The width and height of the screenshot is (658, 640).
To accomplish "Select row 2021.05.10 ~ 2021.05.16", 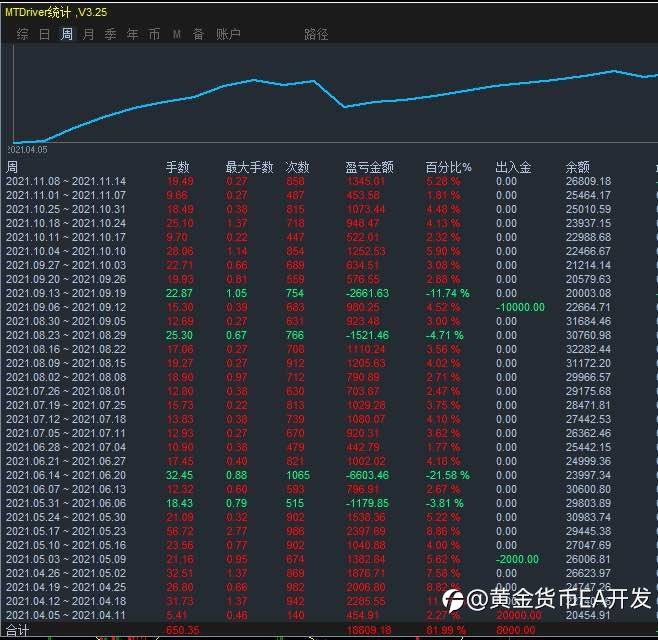I will pyautogui.click(x=329, y=545).
